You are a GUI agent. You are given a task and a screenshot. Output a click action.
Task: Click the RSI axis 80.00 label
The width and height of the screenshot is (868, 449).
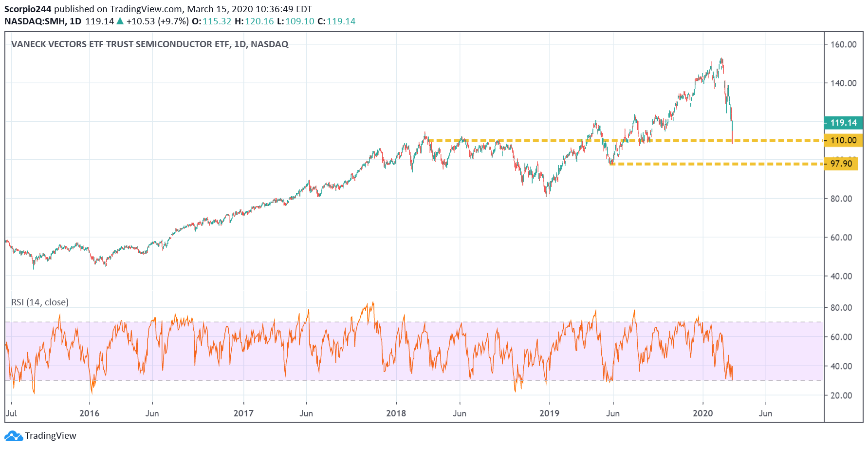click(x=841, y=308)
